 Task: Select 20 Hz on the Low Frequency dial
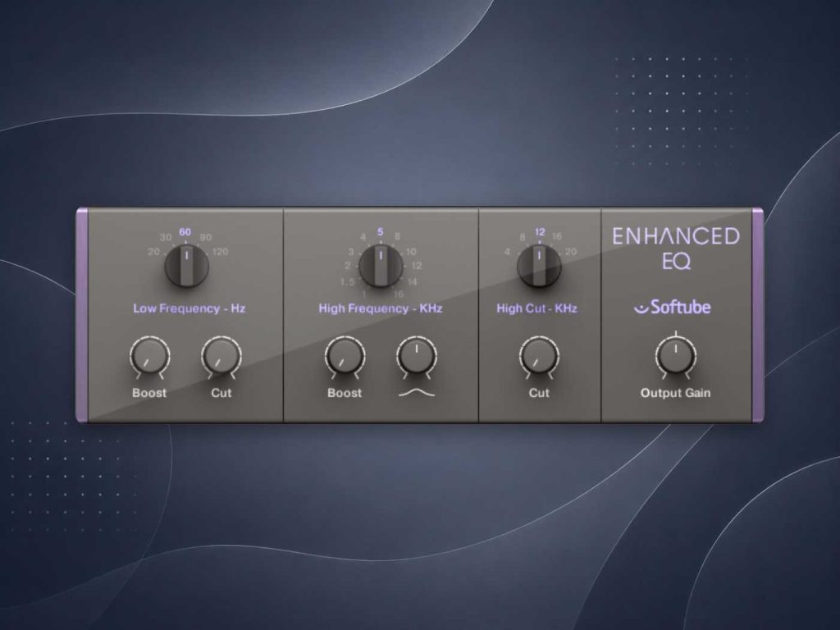coord(153,252)
